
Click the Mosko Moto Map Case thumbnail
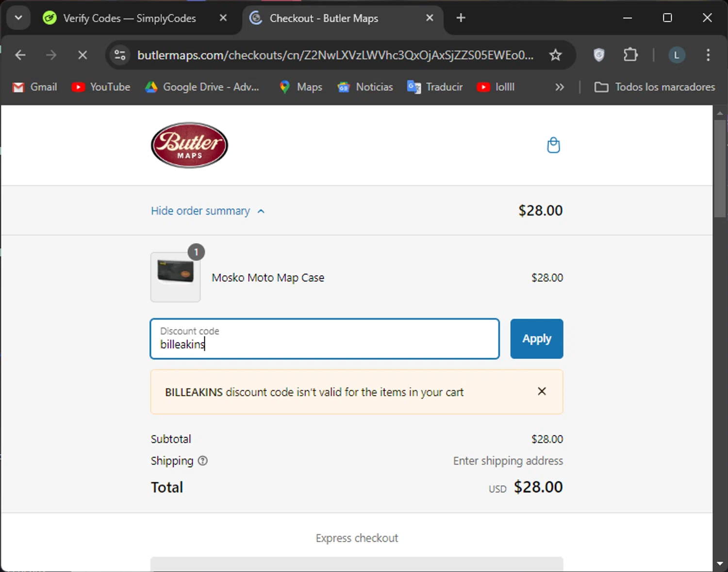175,277
